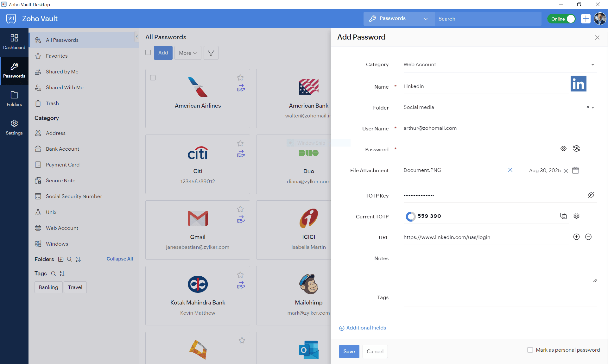Save the new password
608x364 pixels.
[x=349, y=351]
